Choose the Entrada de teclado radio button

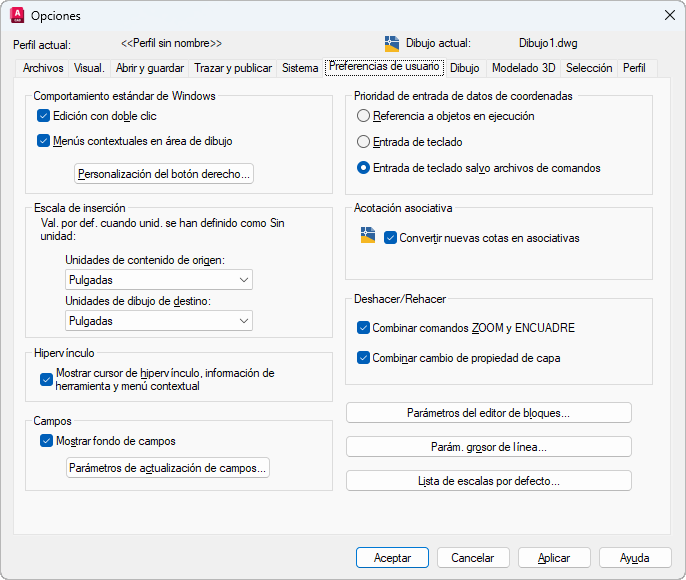point(364,142)
